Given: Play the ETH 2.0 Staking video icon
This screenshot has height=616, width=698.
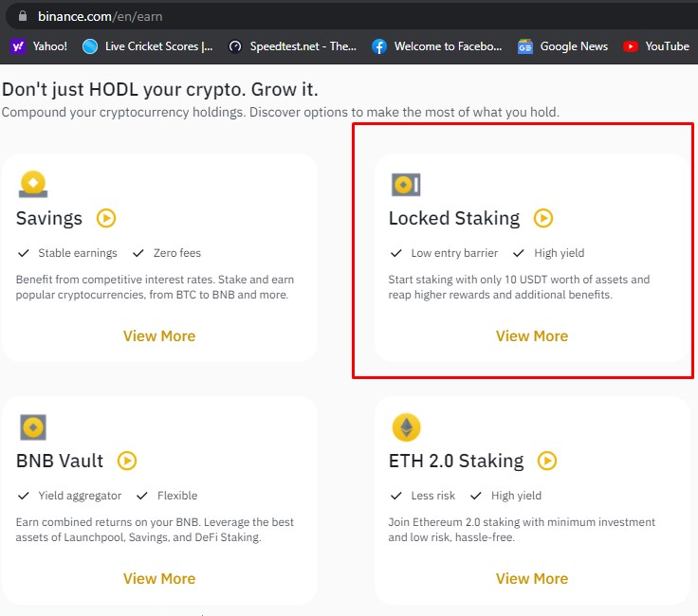Looking at the screenshot, I should [x=547, y=461].
